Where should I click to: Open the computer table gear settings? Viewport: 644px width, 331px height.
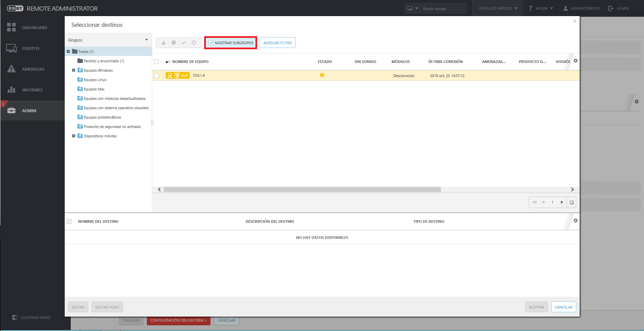(576, 61)
